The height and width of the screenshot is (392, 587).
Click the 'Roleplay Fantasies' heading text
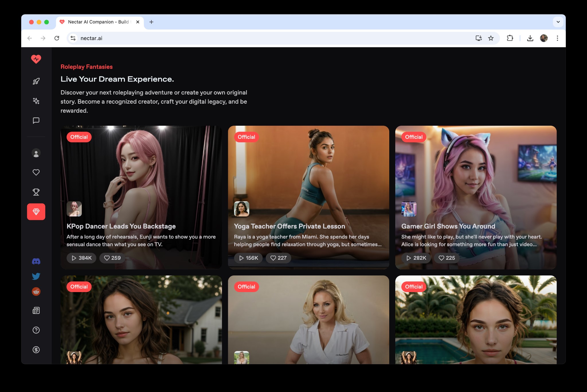[x=87, y=67]
